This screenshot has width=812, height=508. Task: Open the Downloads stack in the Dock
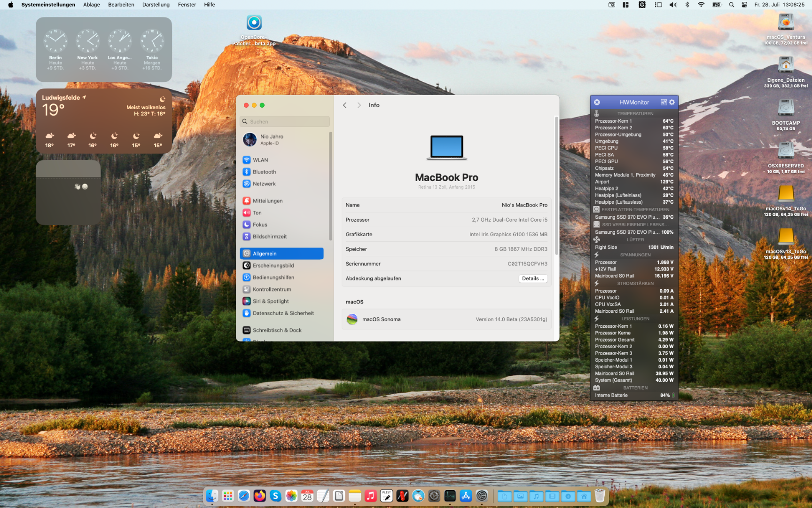568,496
